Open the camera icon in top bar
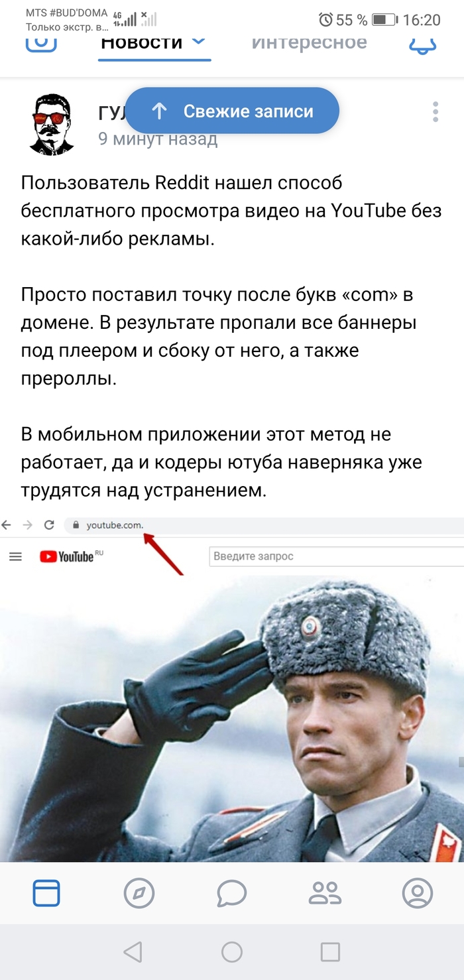The image size is (464, 980). (x=41, y=43)
